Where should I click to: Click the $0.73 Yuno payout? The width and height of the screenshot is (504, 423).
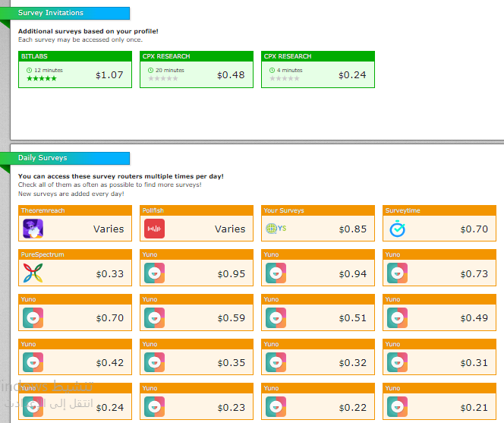pos(474,273)
